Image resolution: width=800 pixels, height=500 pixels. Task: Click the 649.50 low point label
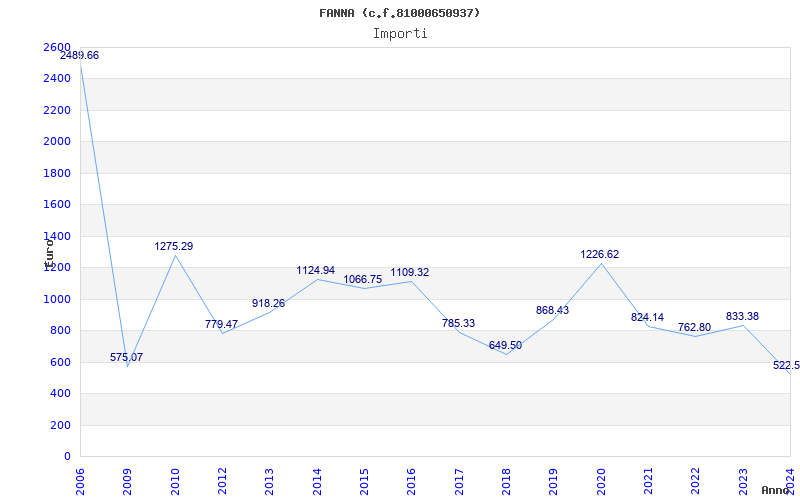(505, 345)
